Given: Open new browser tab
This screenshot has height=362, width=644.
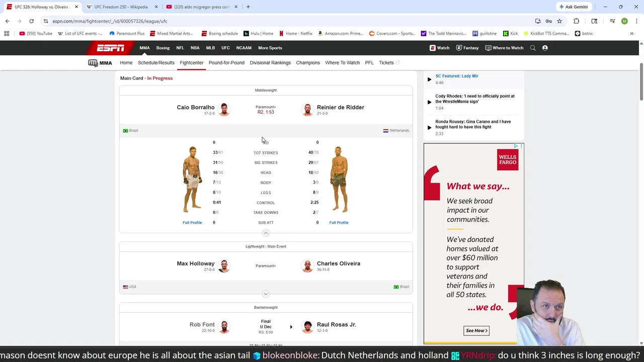Looking at the screenshot, I should click(x=248, y=7).
